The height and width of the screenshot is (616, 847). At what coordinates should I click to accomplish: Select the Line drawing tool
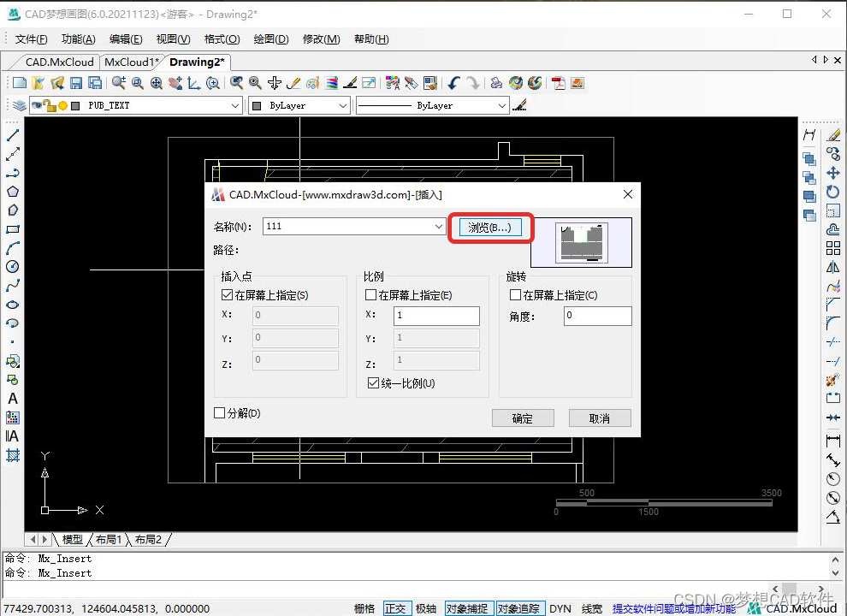tap(13, 135)
